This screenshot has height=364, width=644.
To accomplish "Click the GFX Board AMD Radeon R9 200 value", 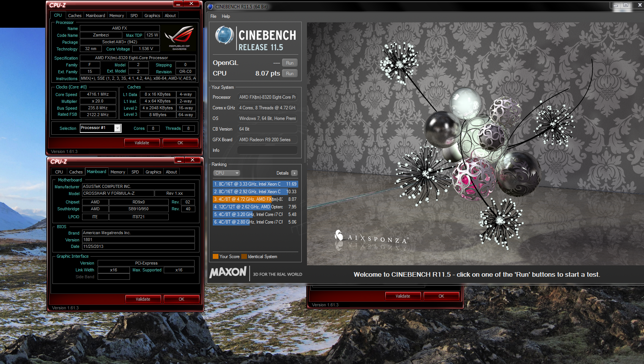I will 267,140.
